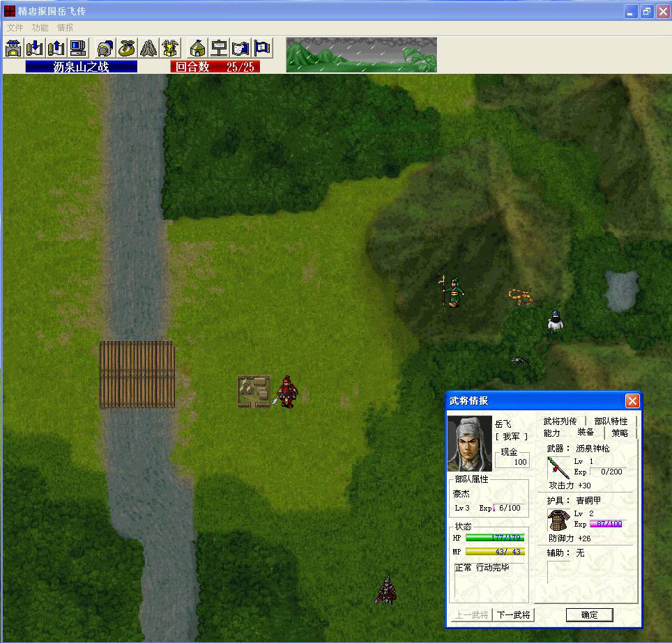Click the mountain terrain icon
This screenshot has width=672, height=643.
click(148, 48)
